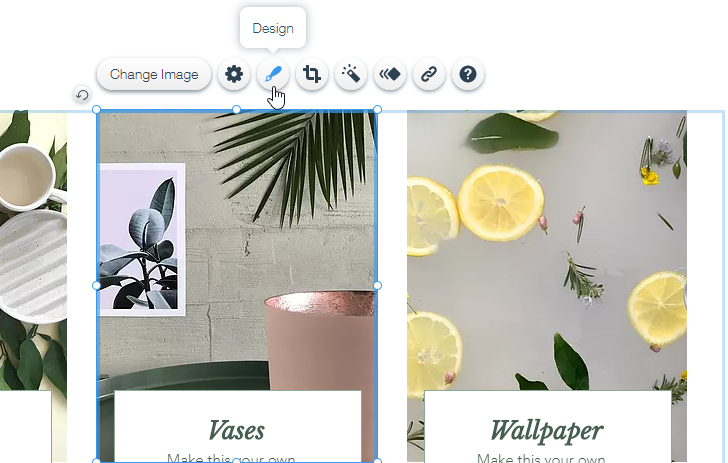Click the top-right resize handle
The image size is (728, 463).
[377, 110]
